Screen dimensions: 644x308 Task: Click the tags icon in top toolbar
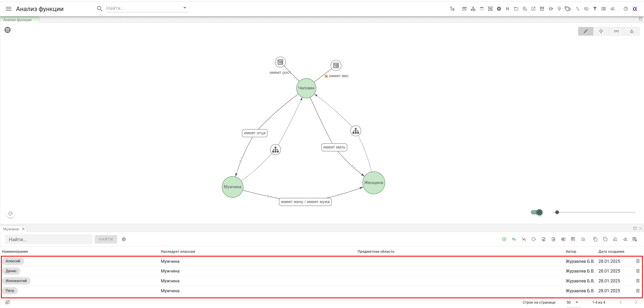[x=568, y=9]
